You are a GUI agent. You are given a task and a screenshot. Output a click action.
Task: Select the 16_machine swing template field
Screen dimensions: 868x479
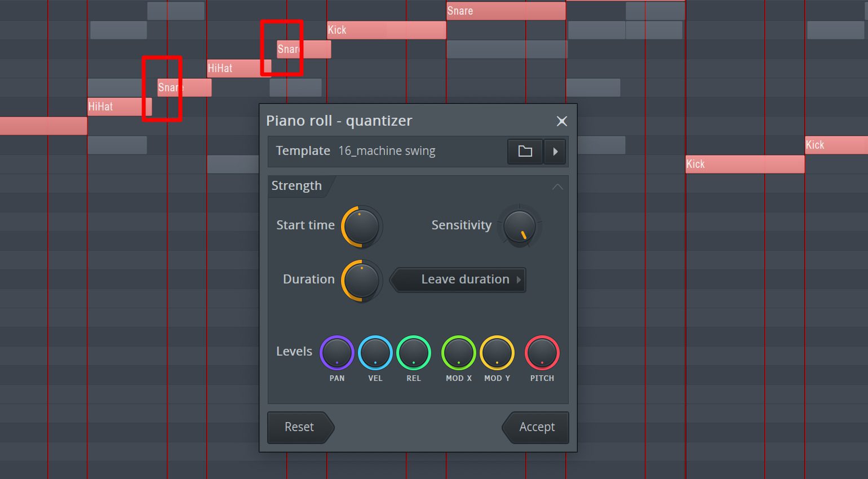[x=387, y=151]
